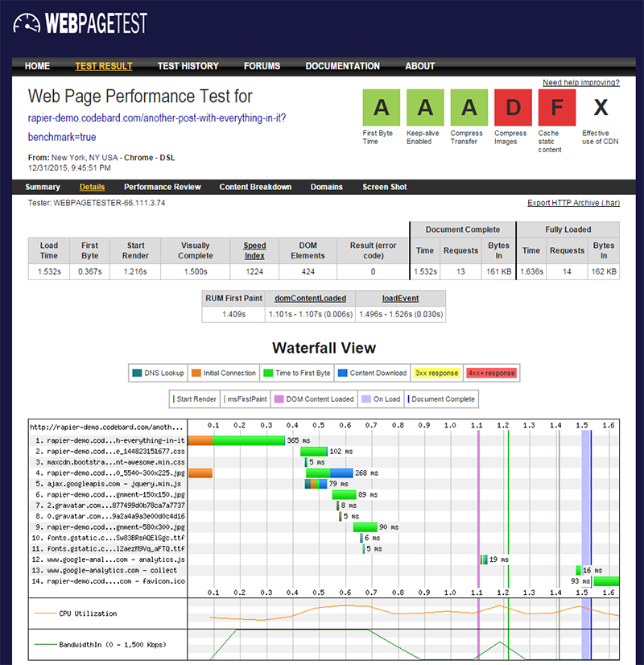This screenshot has height=665, width=644.
Task: Open the domContentLoaded link
Action: coord(311,299)
